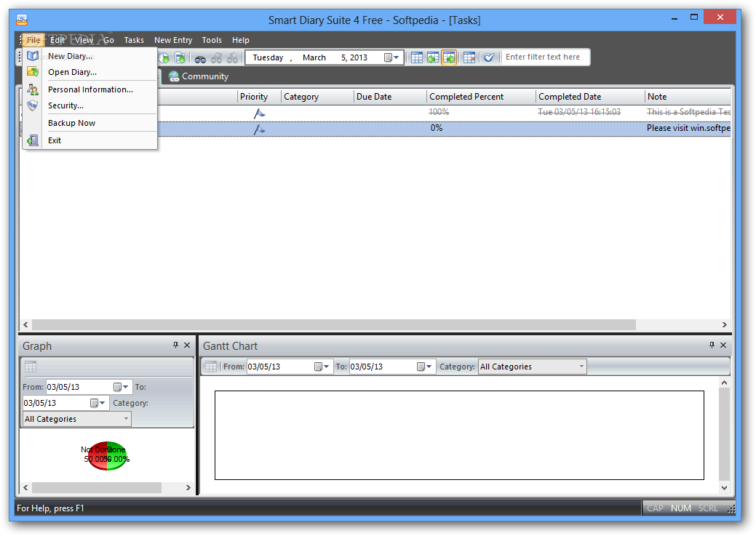Sort by Due Date column header
Viewport: 756px width, 536px height.
point(391,97)
